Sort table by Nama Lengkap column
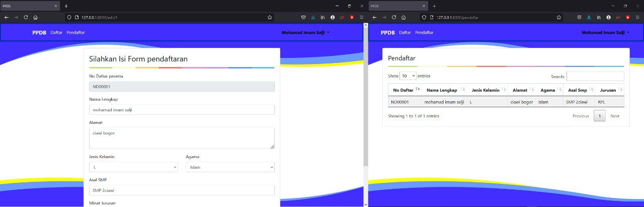The width and height of the screenshot is (644, 207). pyautogui.click(x=442, y=90)
